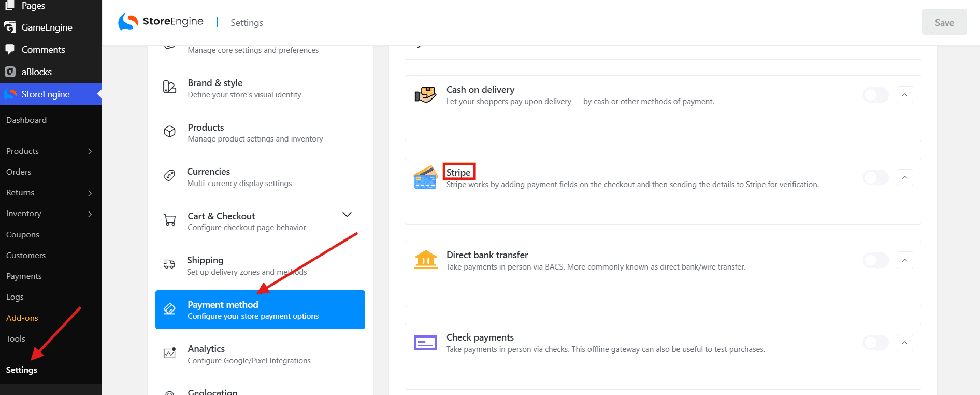Click the Products box icon in settings

click(169, 132)
